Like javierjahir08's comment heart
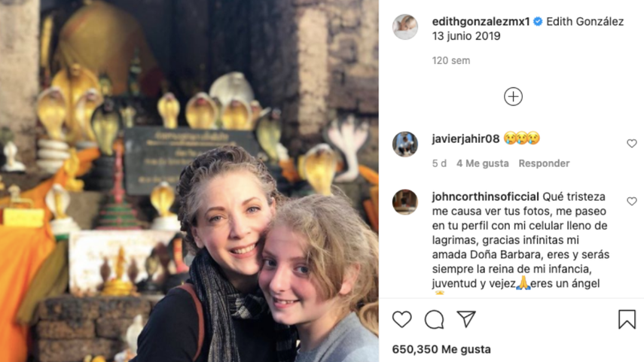 632,143
